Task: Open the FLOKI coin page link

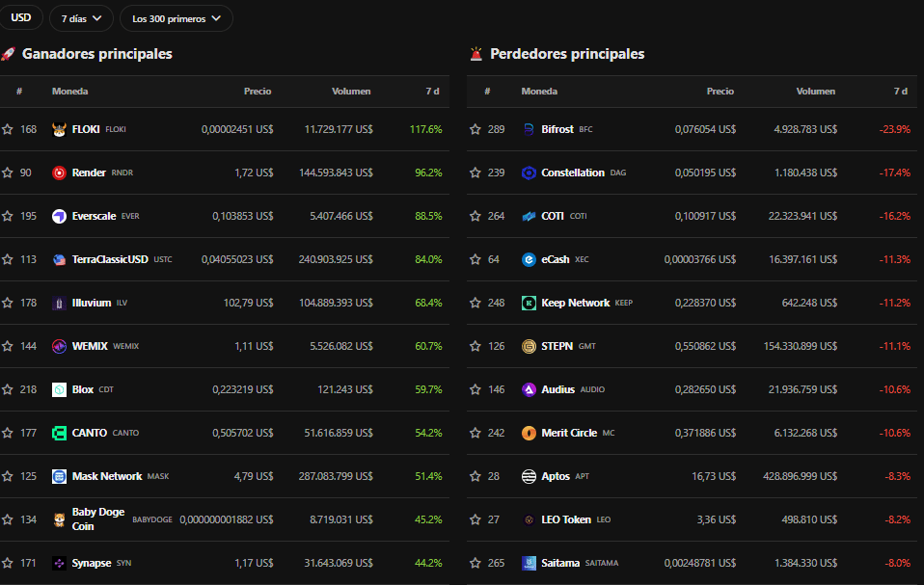Action: click(86, 129)
